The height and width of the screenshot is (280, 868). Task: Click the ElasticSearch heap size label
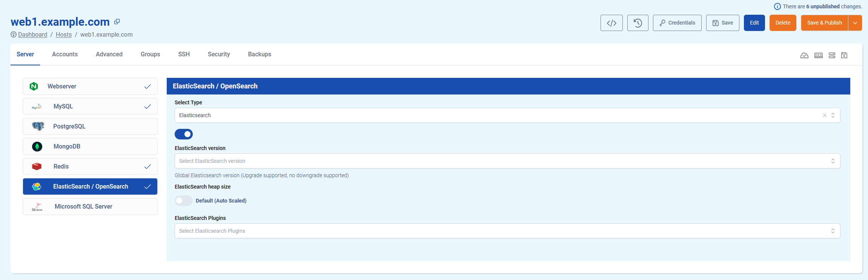pyautogui.click(x=203, y=187)
